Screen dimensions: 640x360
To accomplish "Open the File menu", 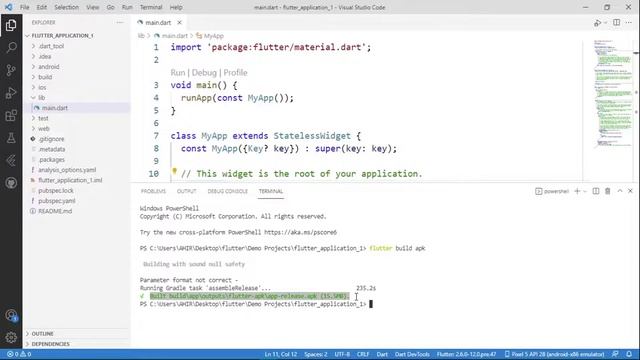I will point(24,7).
